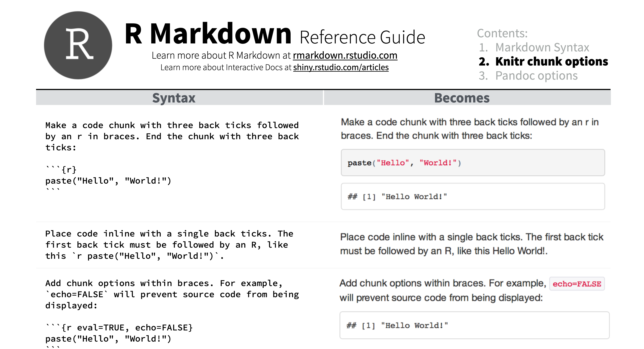
Task: Click the Becomes column header
Action: (462, 98)
